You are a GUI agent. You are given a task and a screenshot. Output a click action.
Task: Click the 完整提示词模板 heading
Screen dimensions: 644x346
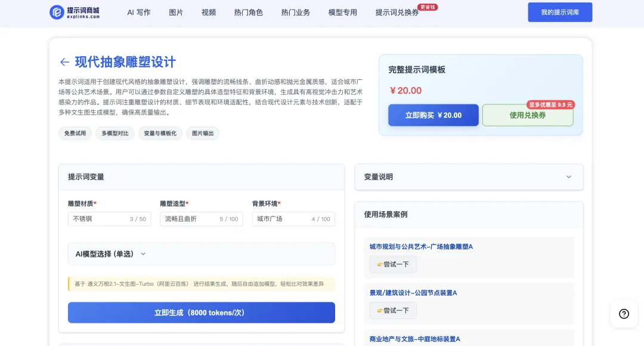point(417,69)
